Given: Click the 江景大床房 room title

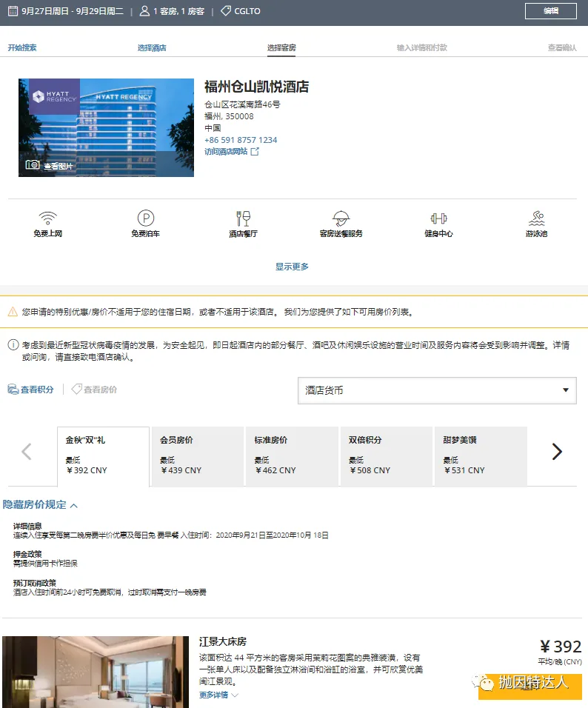Looking at the screenshot, I should [223, 641].
